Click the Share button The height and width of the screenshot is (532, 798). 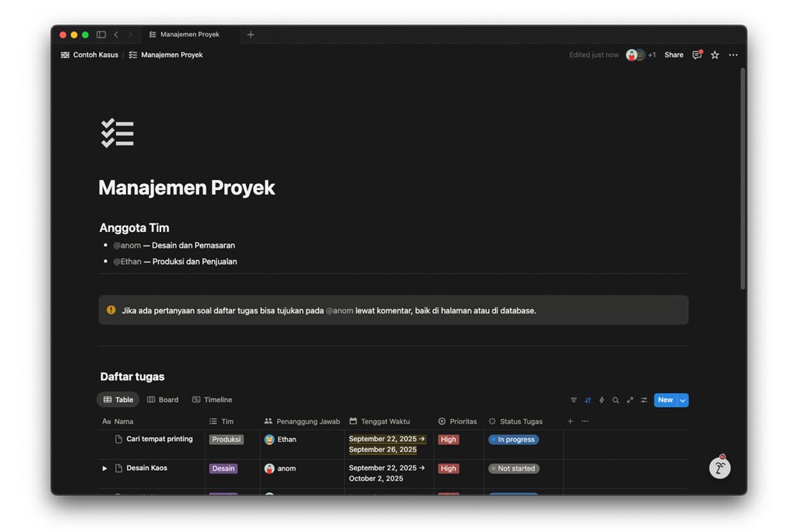click(x=673, y=55)
